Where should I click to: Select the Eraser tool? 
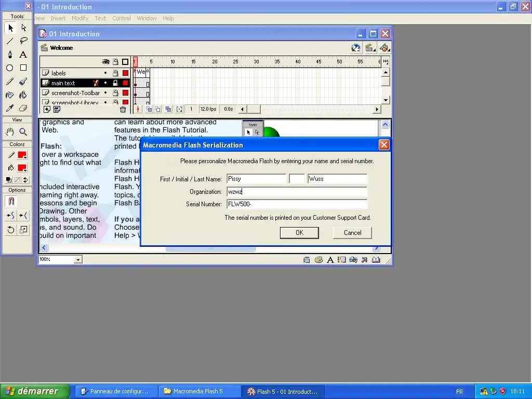click(x=23, y=108)
